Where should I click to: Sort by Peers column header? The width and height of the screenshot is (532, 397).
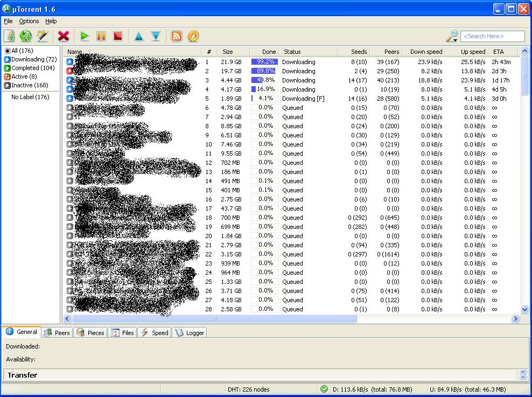click(x=386, y=52)
